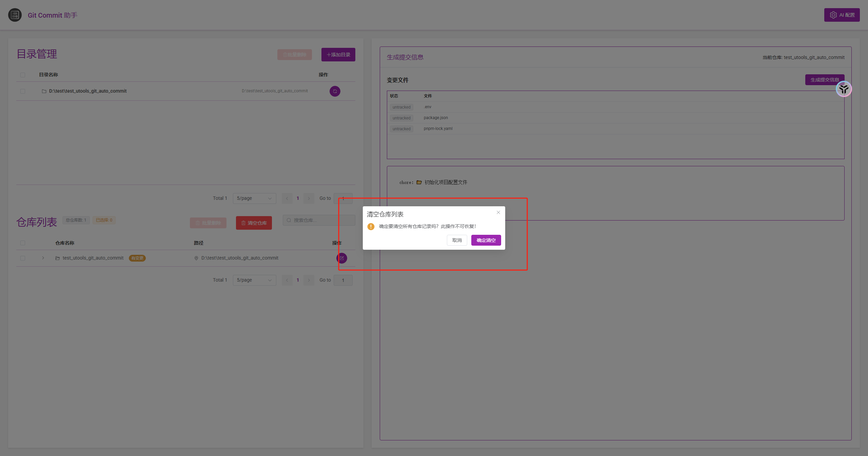Image resolution: width=868 pixels, height=456 pixels.
Task: Click the location pin icon beside repository path
Action: [196, 258]
